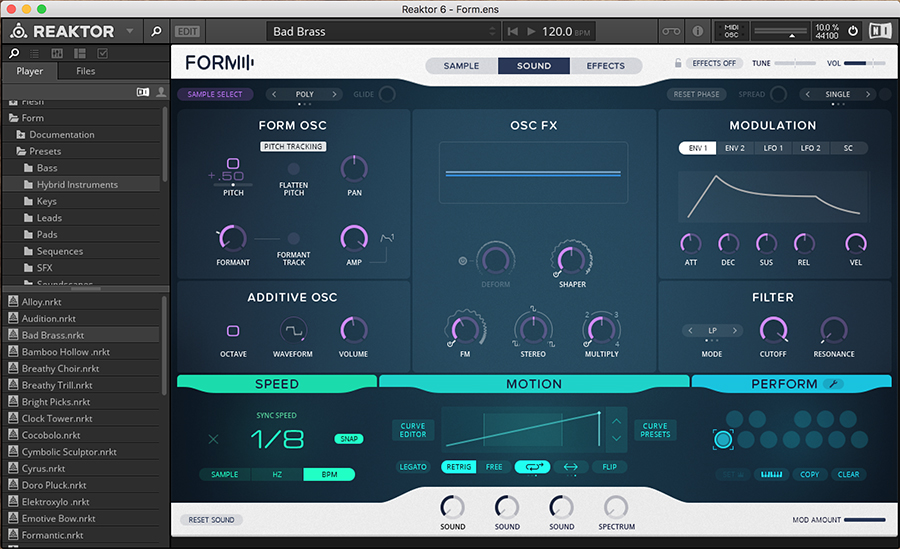The width and height of the screenshot is (900, 549).
Task: Open the Reaktor main menu dropdown arrow
Action: 130,31
